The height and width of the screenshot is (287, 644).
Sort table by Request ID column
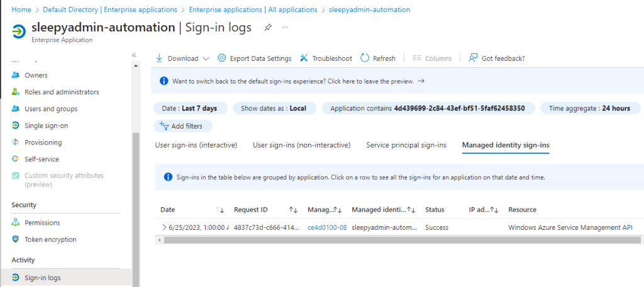(293, 210)
